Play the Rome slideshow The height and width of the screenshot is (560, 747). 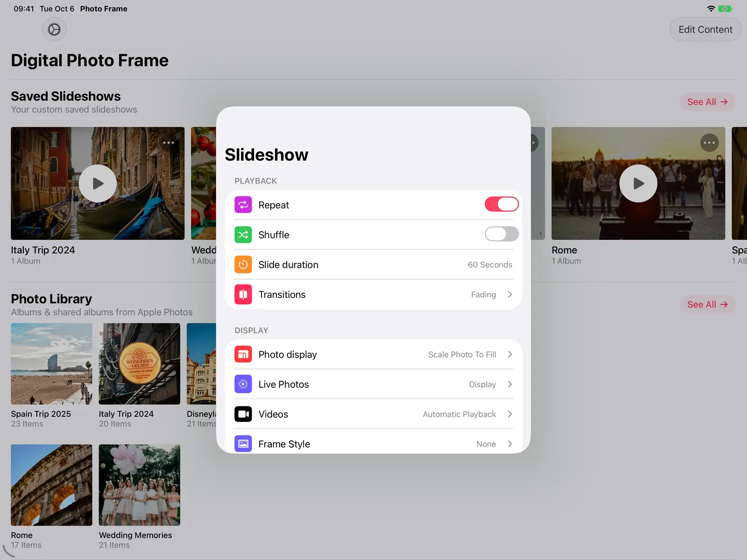pyautogui.click(x=638, y=183)
